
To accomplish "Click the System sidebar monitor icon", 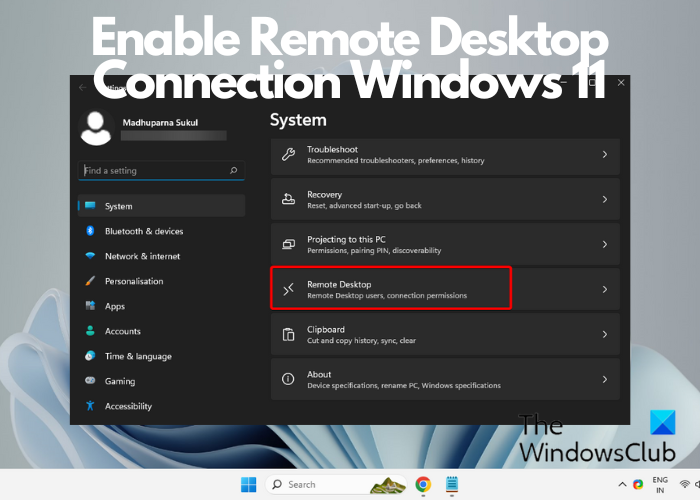I will click(90, 206).
